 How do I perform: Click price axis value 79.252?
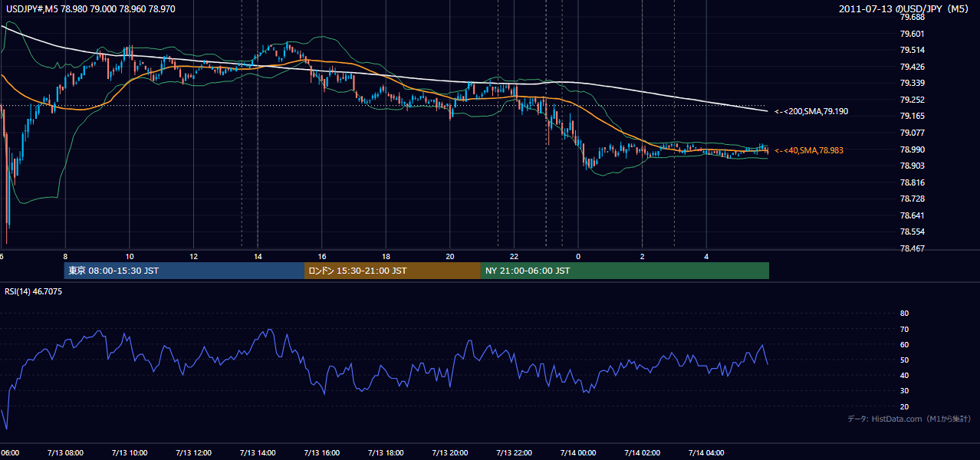912,100
